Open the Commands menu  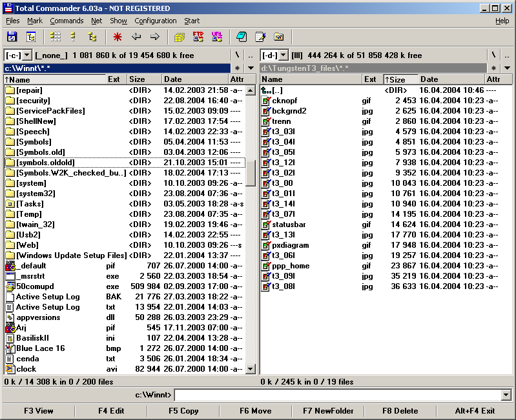coord(67,21)
